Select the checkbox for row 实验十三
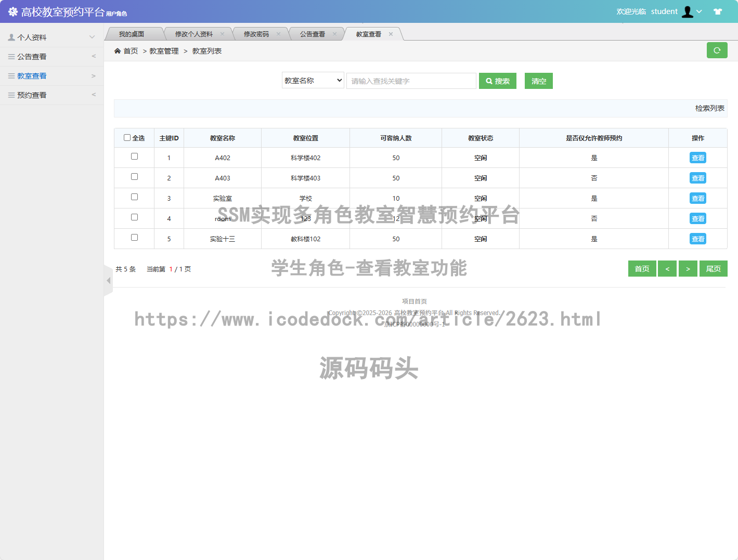This screenshot has height=560, width=738. pyautogui.click(x=134, y=238)
